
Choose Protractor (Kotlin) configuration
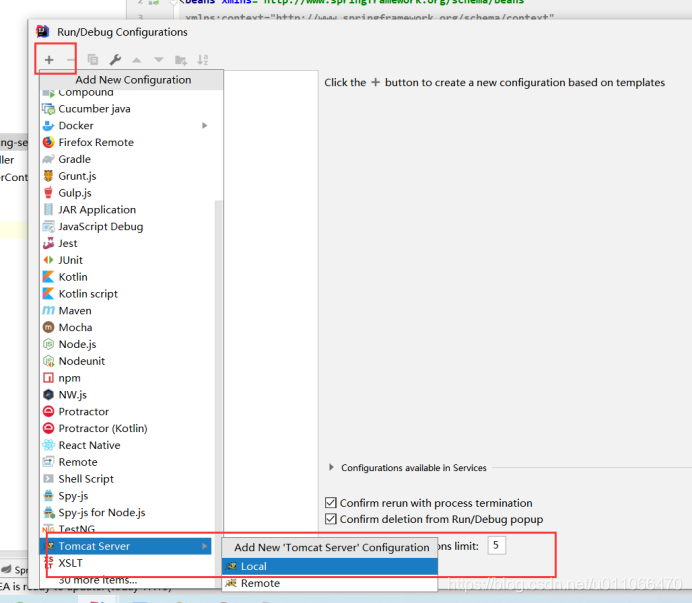click(x=127, y=428)
